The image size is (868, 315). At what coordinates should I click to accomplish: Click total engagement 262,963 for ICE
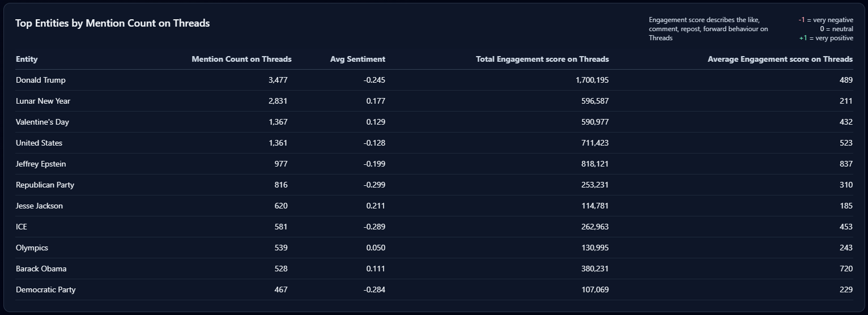click(595, 227)
